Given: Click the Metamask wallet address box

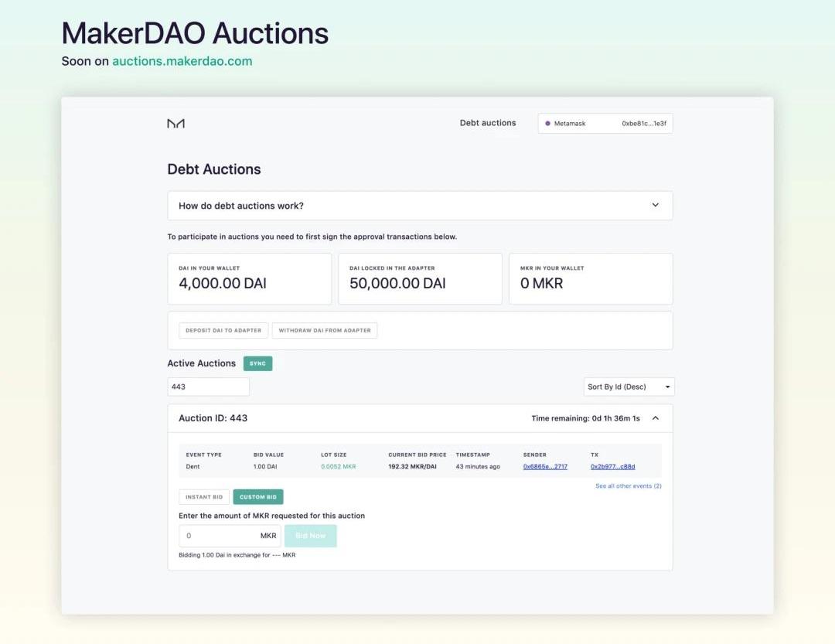Looking at the screenshot, I should click(x=605, y=124).
